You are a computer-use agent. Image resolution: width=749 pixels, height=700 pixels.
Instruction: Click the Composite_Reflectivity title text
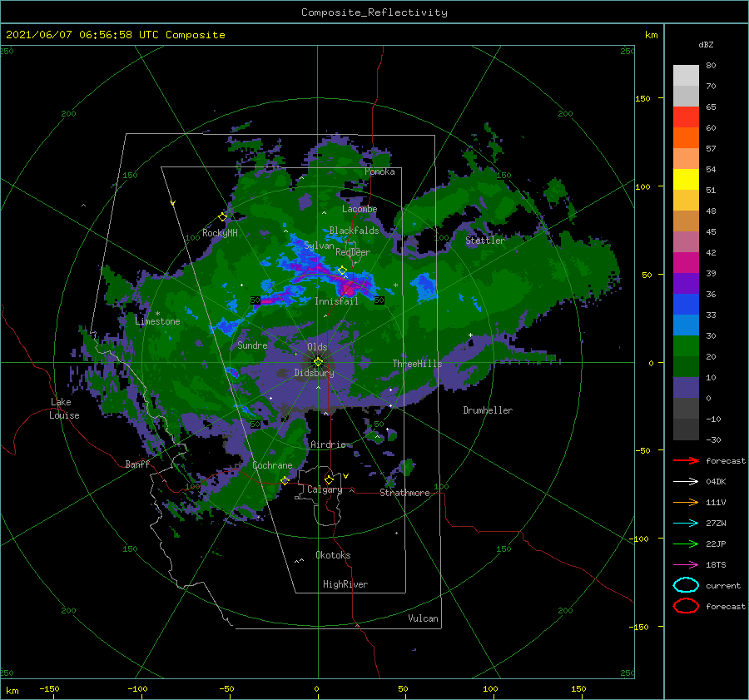374,12
